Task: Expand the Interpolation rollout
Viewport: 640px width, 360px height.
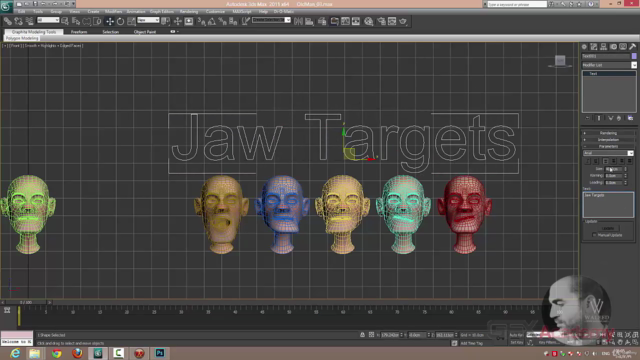Action: pyautogui.click(x=608, y=140)
